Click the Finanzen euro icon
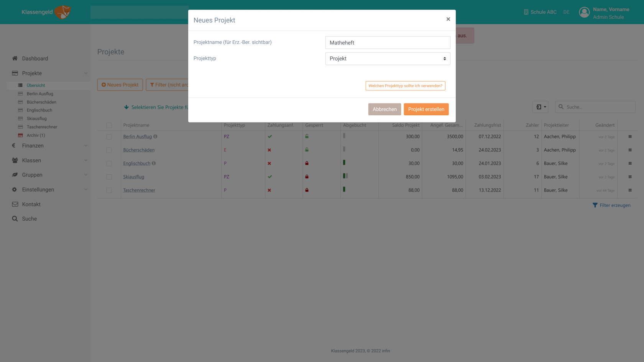This screenshot has height=362, width=644. (x=14, y=146)
